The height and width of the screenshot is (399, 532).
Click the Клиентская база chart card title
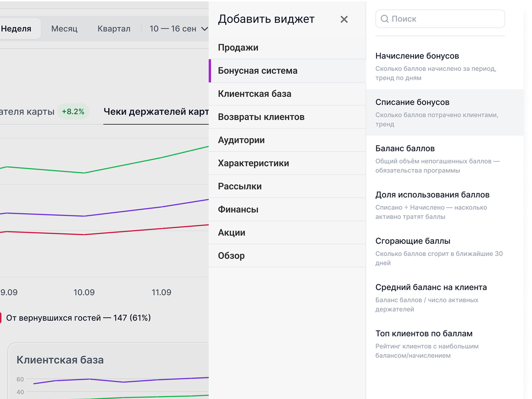[60, 360]
